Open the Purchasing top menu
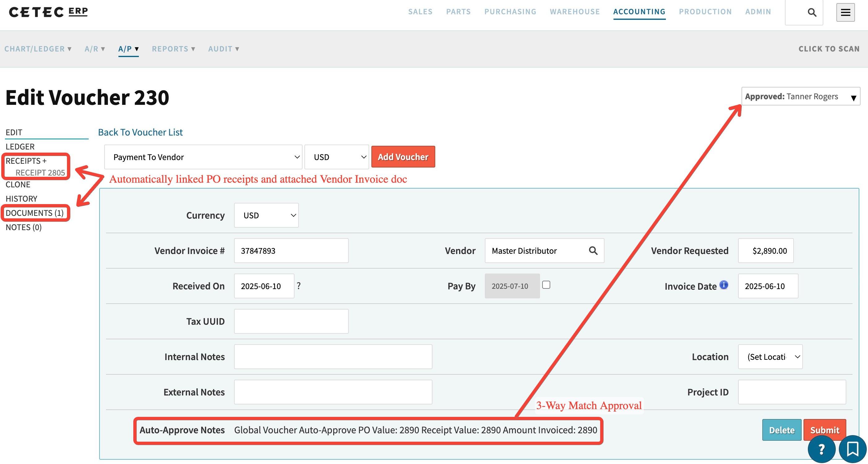 pyautogui.click(x=510, y=12)
